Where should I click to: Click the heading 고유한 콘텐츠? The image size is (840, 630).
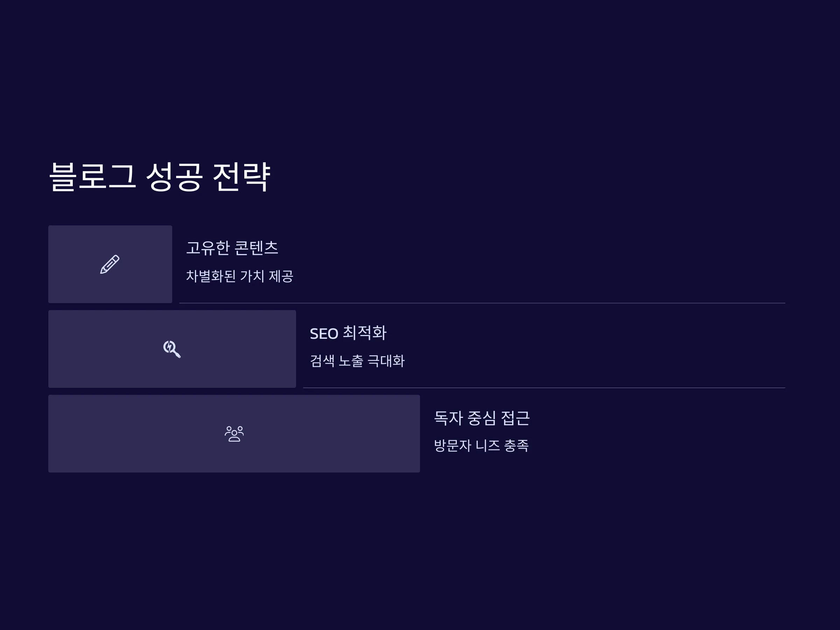click(x=232, y=248)
